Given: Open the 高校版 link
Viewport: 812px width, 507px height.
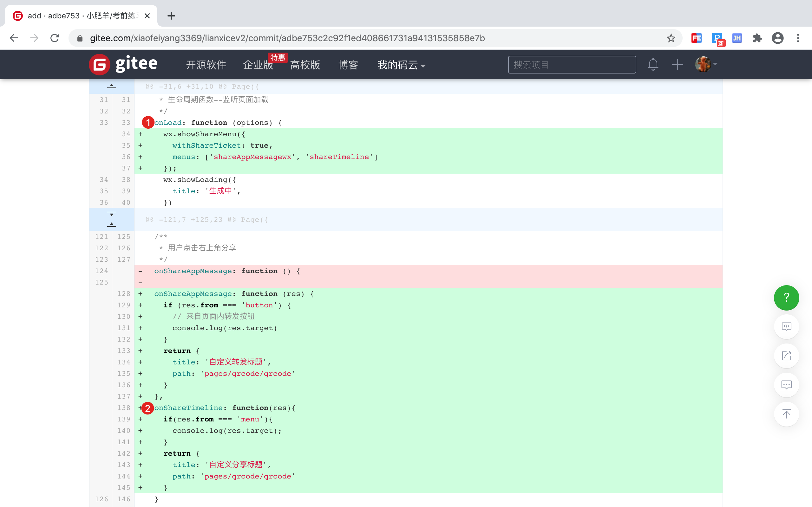Looking at the screenshot, I should [305, 65].
